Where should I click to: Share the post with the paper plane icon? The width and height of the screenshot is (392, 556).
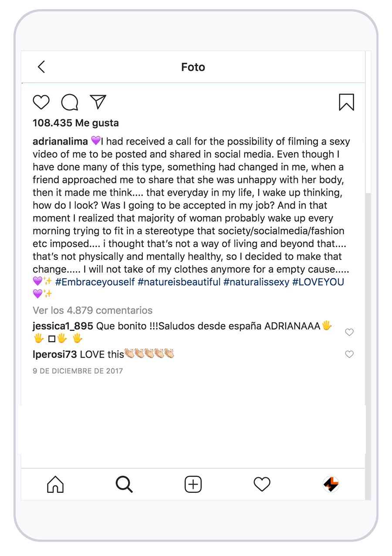pyautogui.click(x=98, y=102)
